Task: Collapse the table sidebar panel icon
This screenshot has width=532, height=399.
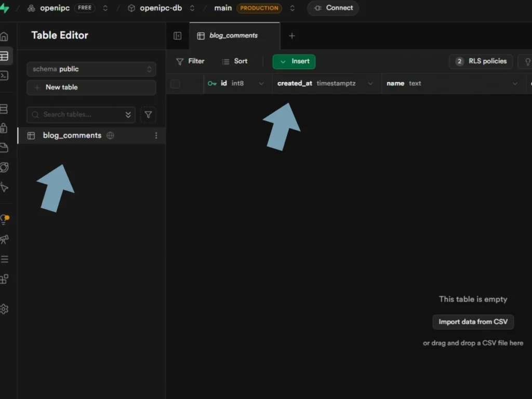Action: 178,36
